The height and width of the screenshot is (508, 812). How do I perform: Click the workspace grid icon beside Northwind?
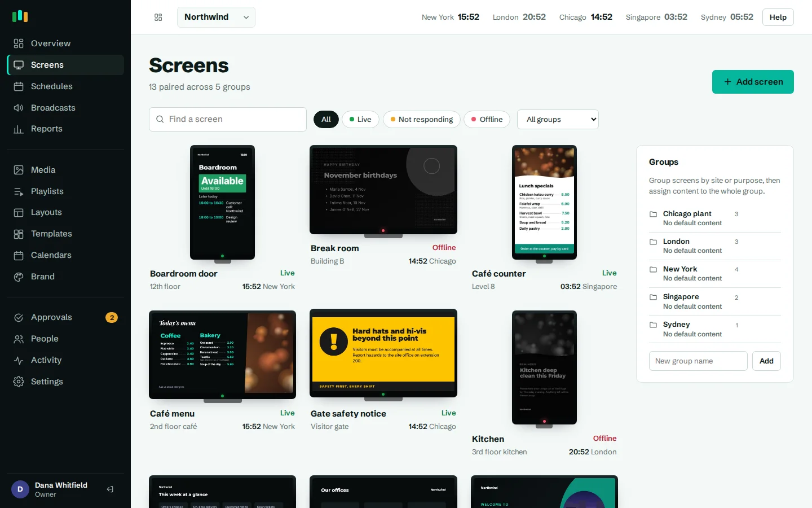point(158,17)
